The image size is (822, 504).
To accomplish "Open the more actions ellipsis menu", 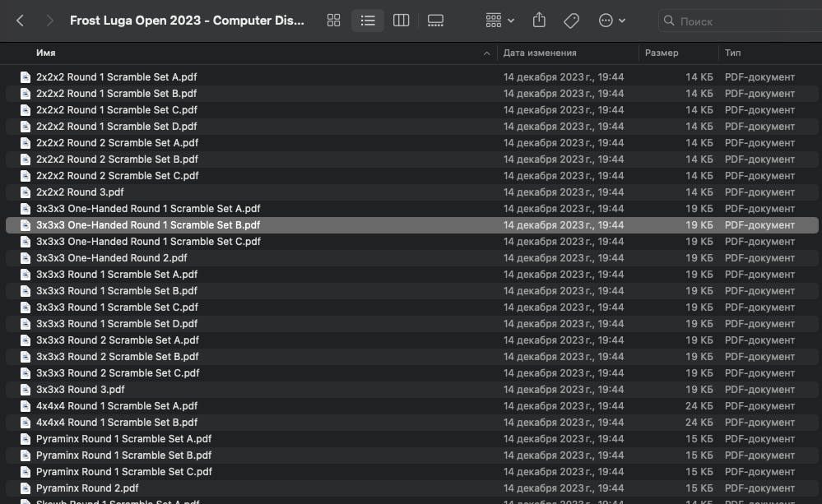I will [x=611, y=21].
